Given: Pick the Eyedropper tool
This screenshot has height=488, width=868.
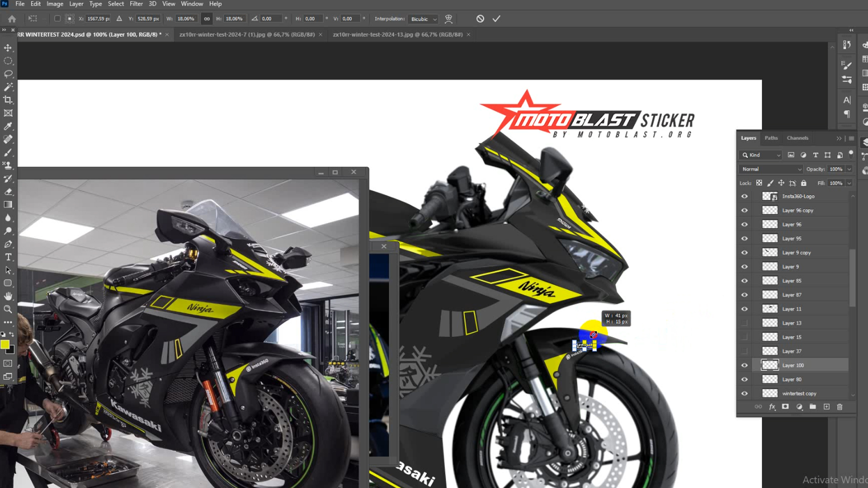Looking at the screenshot, I should click(x=8, y=126).
